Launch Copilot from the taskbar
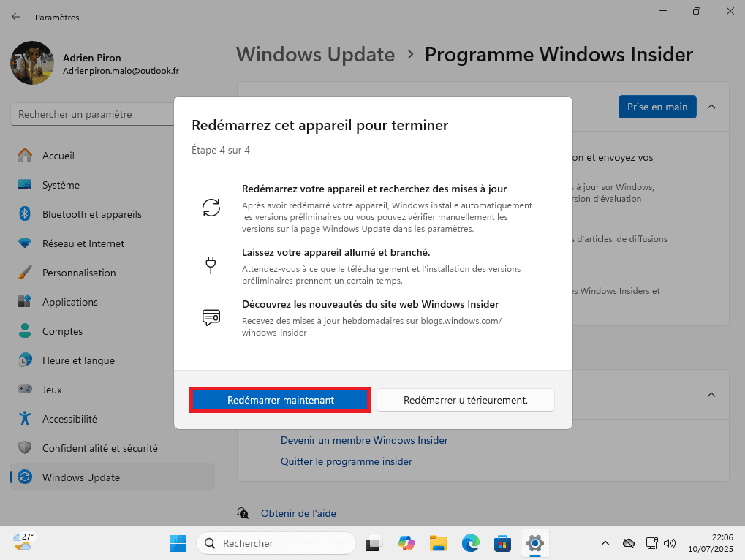The height and width of the screenshot is (560, 745). tap(406, 543)
